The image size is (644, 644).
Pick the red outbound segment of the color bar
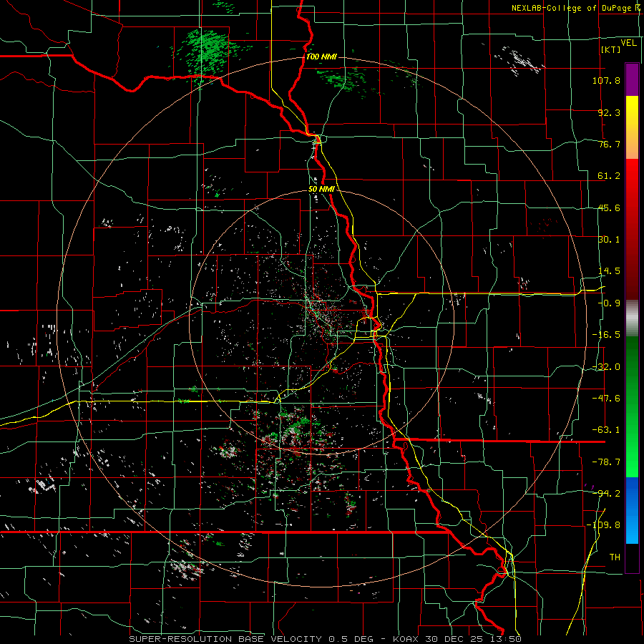[632, 229]
